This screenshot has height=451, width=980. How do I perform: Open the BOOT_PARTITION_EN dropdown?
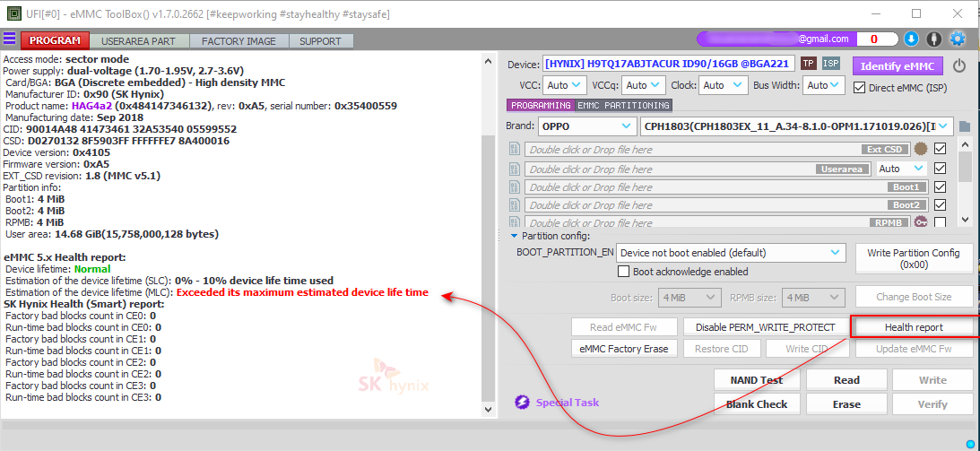(732, 253)
